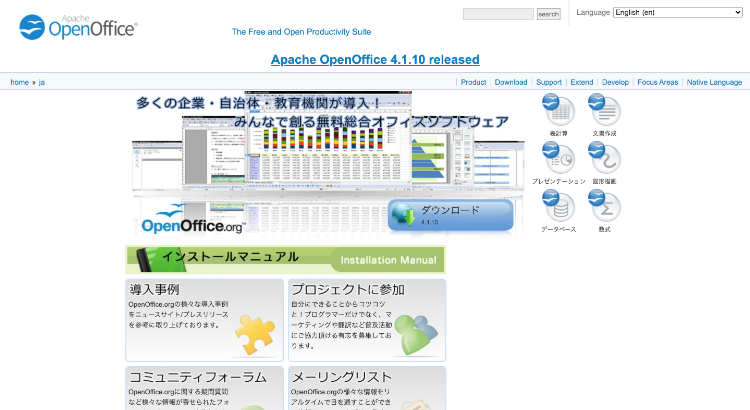This screenshot has height=410, width=750.
Task: Click the globe download arrow icon
Action: tap(404, 215)
